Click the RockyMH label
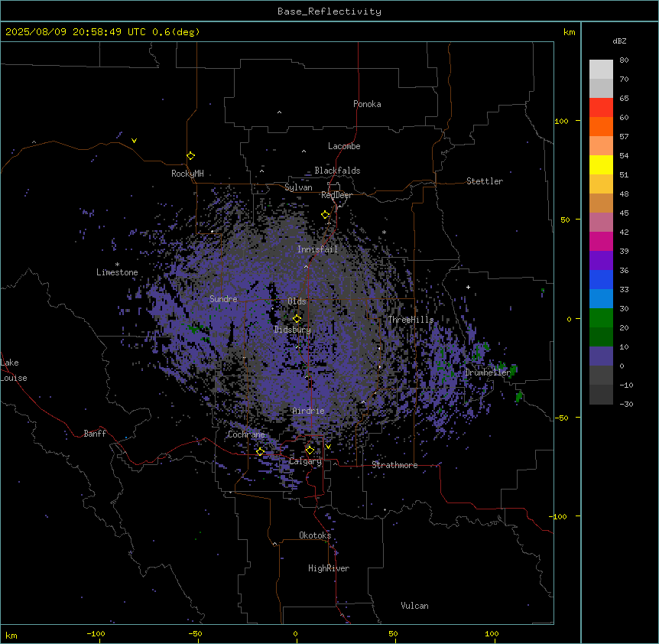 (x=187, y=174)
